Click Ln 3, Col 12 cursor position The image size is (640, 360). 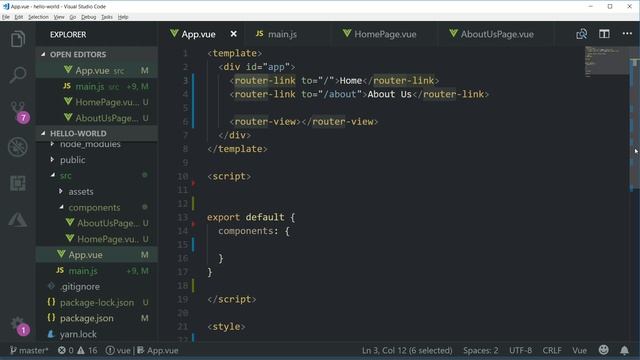click(x=407, y=350)
